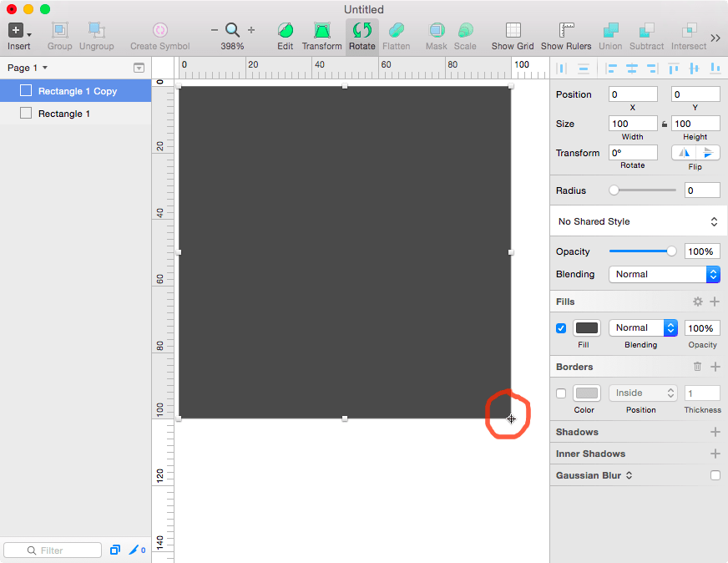This screenshot has height=563, width=728.
Task: Click the Width input field
Action: click(633, 124)
